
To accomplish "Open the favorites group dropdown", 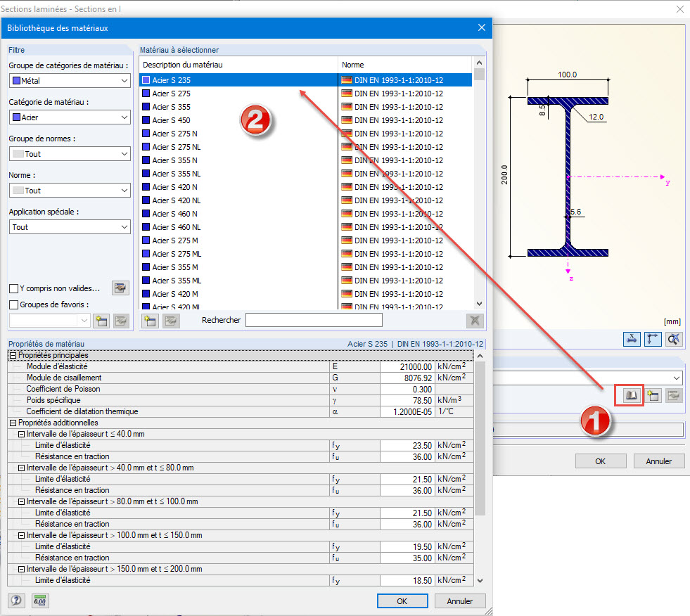I will (50, 321).
